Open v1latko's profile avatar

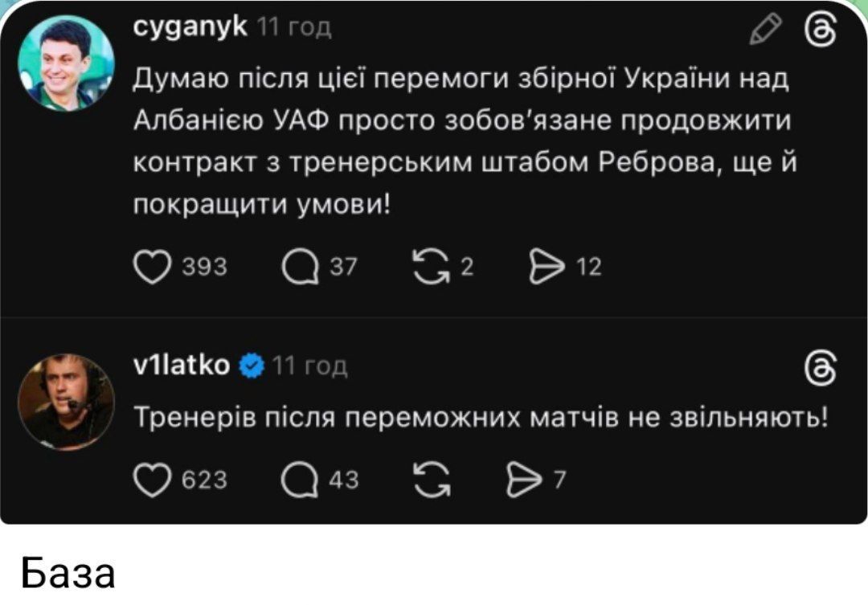66,402
